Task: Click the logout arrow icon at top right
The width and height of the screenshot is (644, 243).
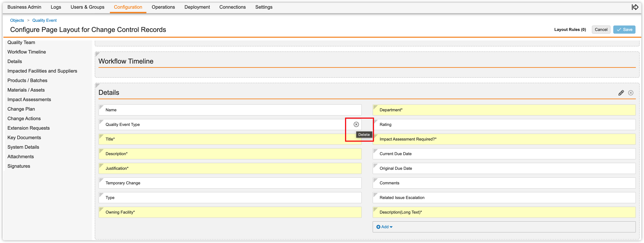Action: click(635, 7)
